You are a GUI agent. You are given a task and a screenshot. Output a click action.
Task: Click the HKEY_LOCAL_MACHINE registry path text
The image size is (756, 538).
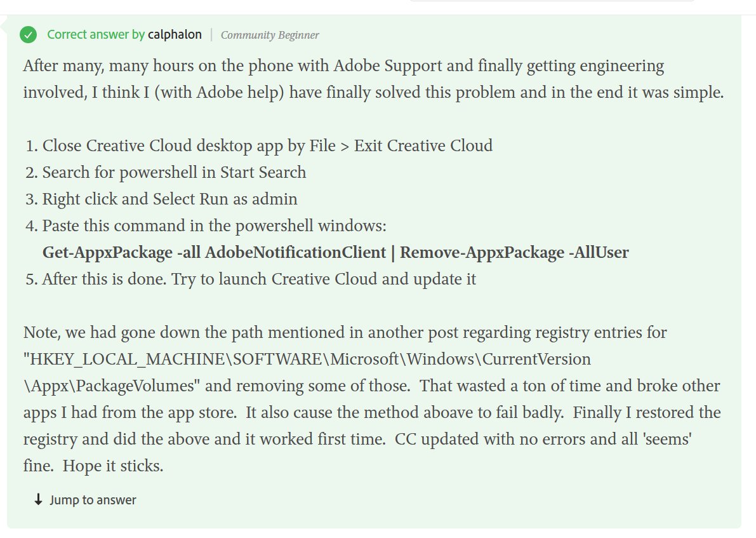pos(305,359)
